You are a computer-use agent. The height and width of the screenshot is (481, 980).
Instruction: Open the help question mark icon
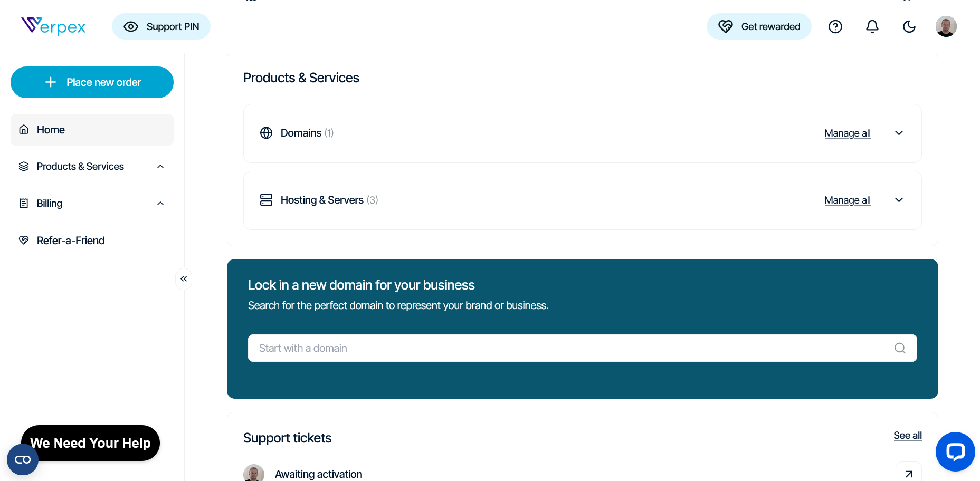tap(835, 26)
